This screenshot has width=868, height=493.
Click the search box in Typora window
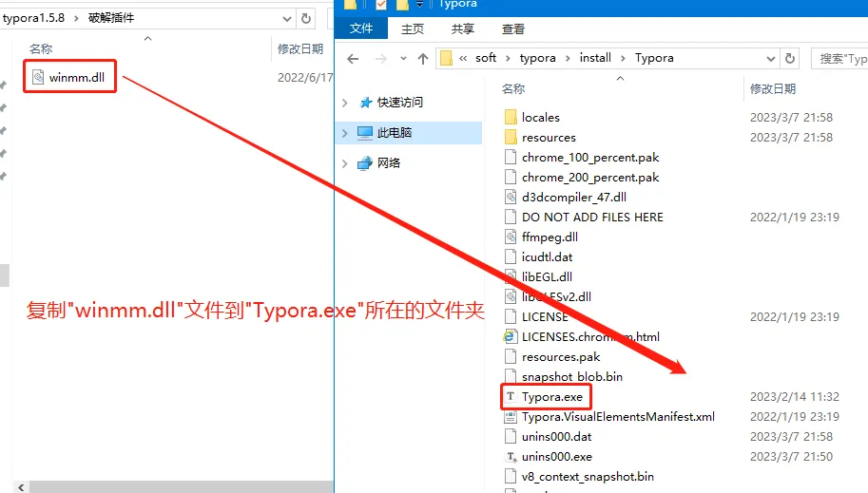tap(839, 58)
